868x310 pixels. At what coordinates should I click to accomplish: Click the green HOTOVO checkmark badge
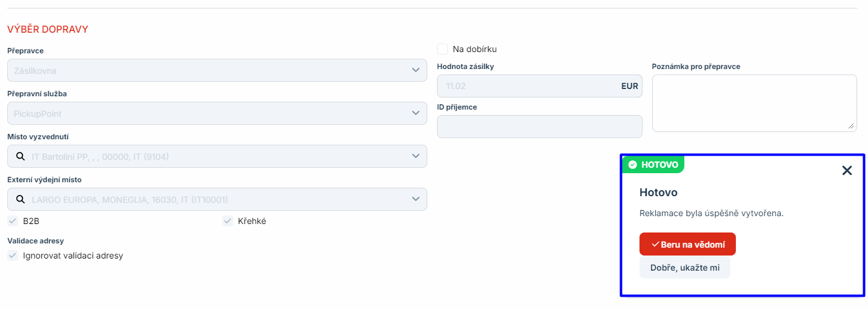pyautogui.click(x=653, y=165)
